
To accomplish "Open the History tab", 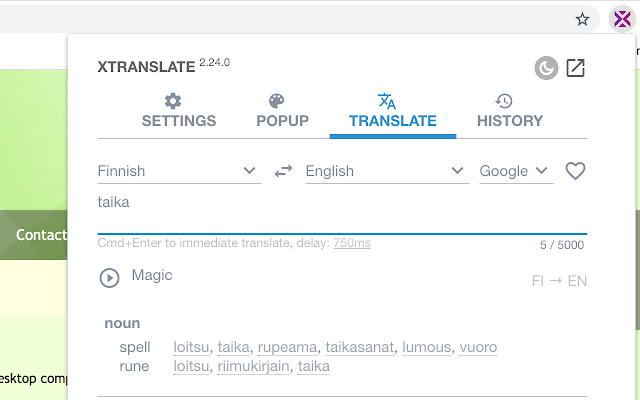I will pos(509,111).
